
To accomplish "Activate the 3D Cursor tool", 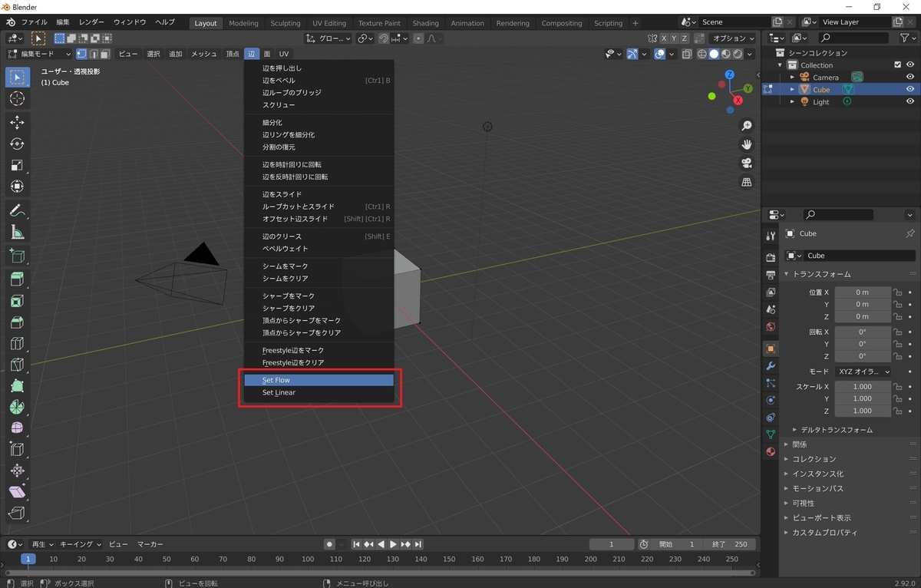I will [x=17, y=99].
